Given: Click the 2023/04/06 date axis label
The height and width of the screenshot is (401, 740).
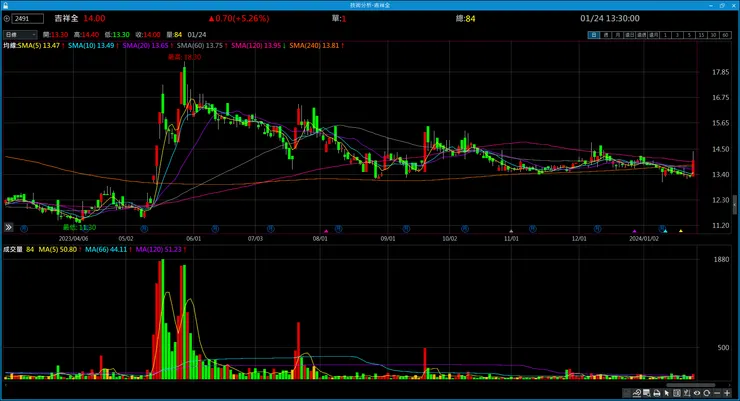Looking at the screenshot, I should (73, 239).
